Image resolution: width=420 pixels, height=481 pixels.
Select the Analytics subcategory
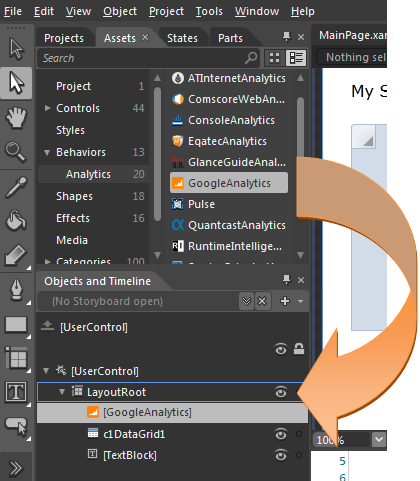click(93, 174)
